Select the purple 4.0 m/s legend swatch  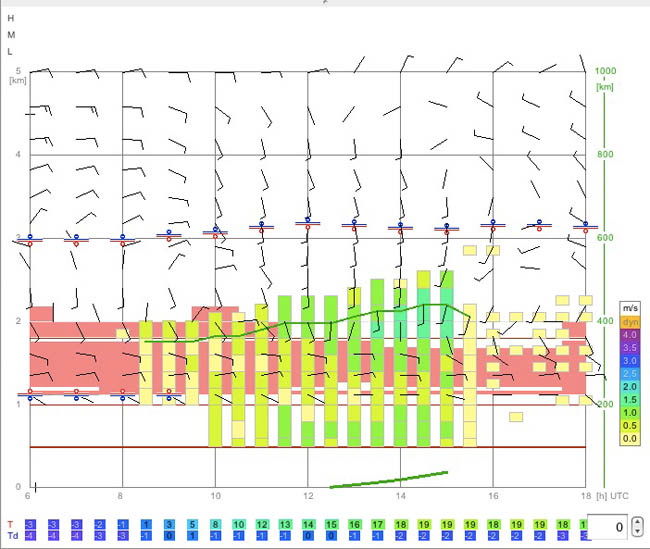coord(630,335)
